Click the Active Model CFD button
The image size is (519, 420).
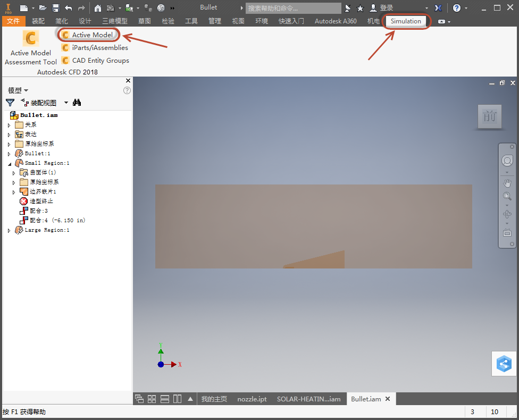tap(87, 35)
